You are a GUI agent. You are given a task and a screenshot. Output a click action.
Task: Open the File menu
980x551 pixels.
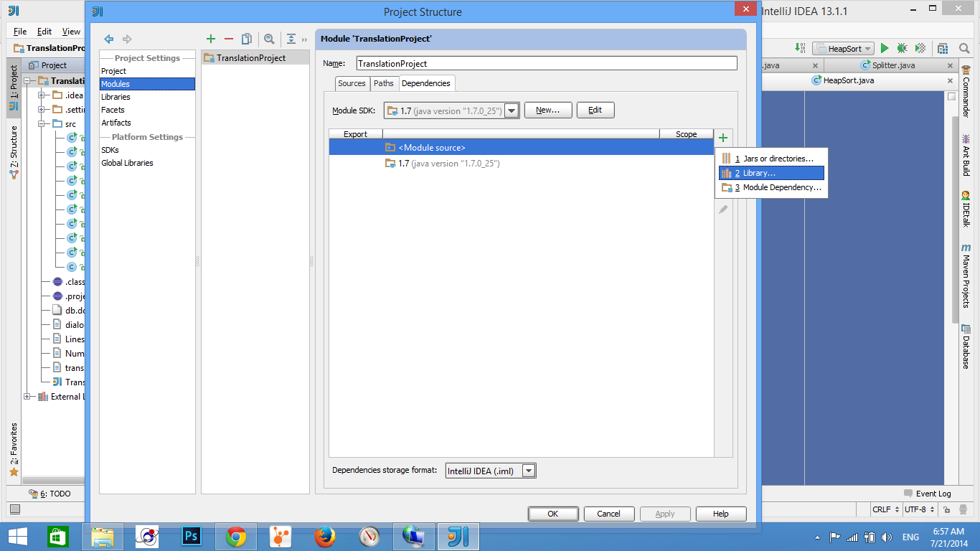(x=20, y=32)
